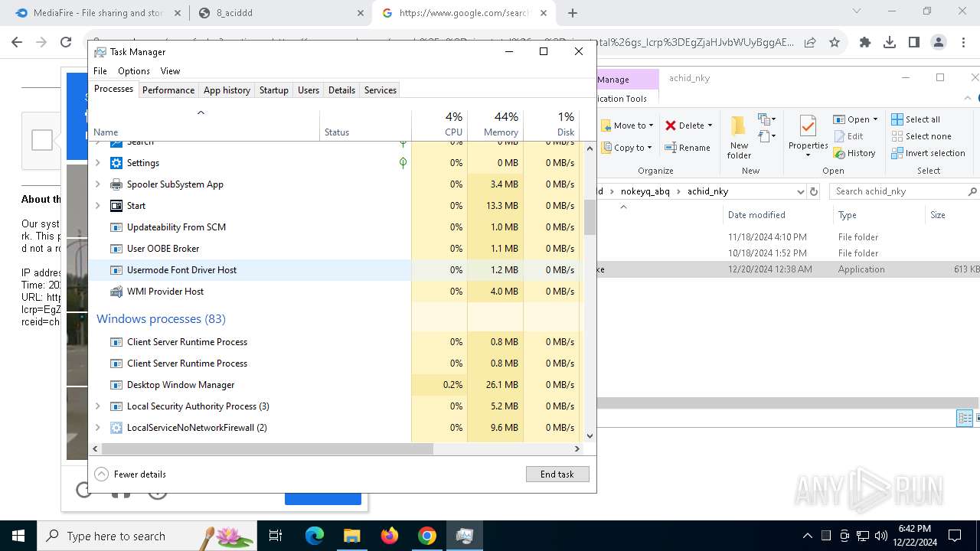Click the Edit icon in Explorer ribbon
Image resolution: width=980 pixels, height=551 pixels.
pyautogui.click(x=839, y=136)
